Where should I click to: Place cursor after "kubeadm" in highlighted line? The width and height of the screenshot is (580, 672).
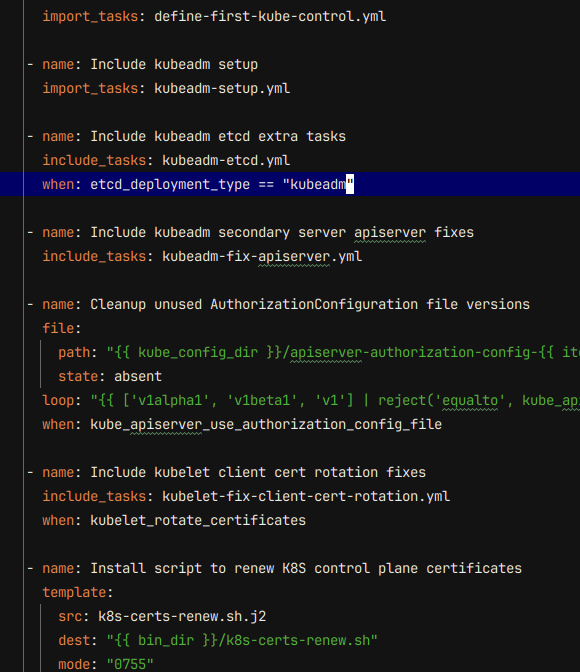346,185
